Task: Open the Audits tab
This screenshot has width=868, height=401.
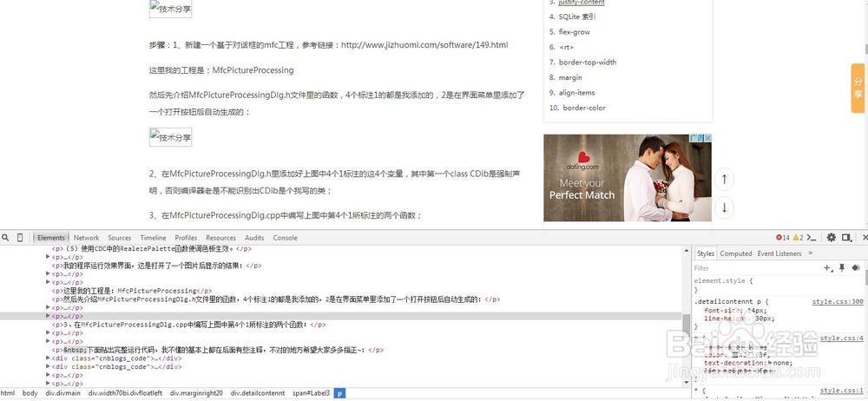Action: tap(254, 238)
